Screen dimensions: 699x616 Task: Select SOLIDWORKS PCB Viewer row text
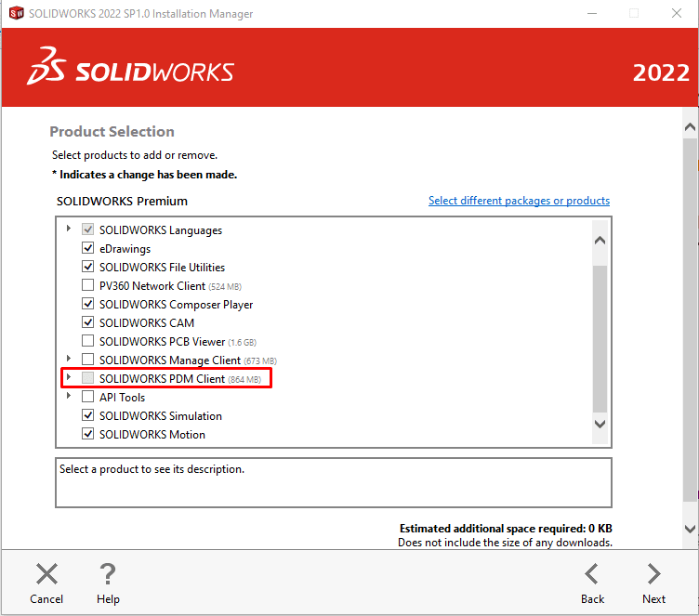[178, 342]
